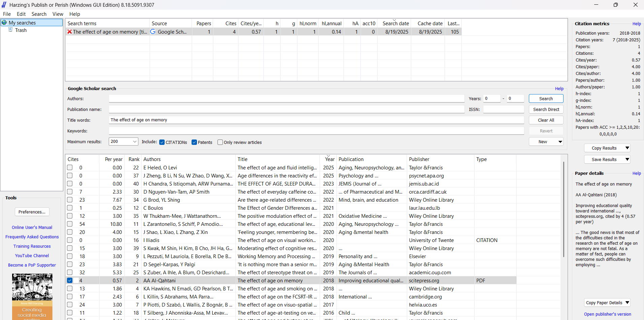The width and height of the screenshot is (644, 320).
Task: Sort results by Rank column header
Action: click(x=133, y=159)
